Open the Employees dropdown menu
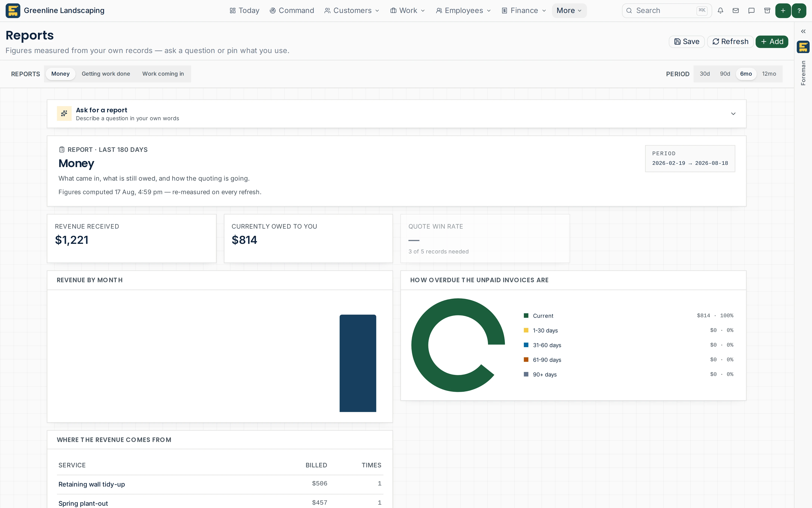Image resolution: width=812 pixels, height=508 pixels. pyautogui.click(x=463, y=11)
